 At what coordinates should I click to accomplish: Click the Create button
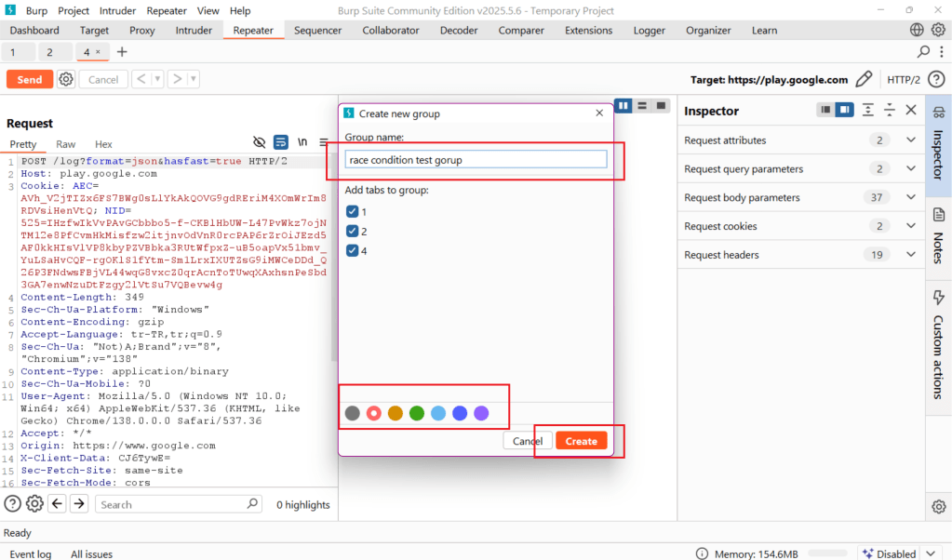[x=581, y=441]
